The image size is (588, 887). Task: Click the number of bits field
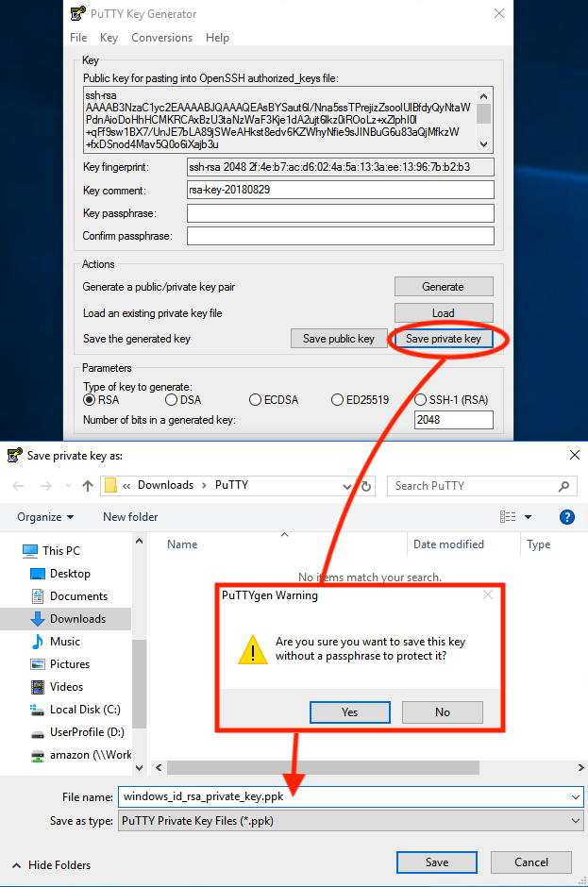point(453,420)
